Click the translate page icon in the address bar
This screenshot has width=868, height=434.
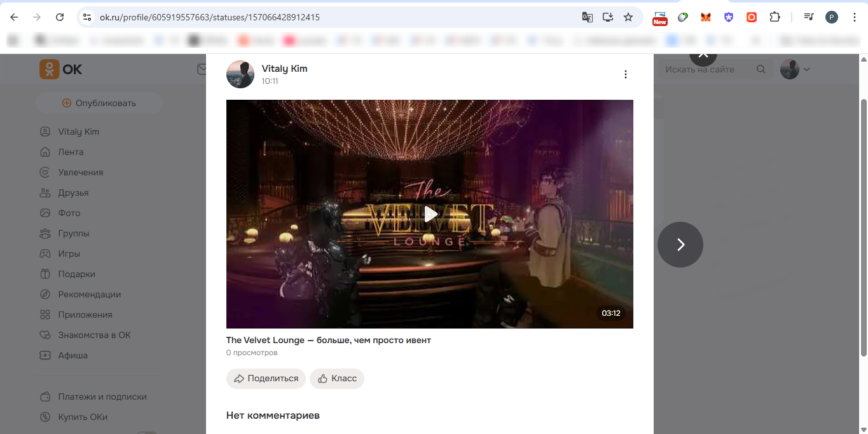point(588,17)
